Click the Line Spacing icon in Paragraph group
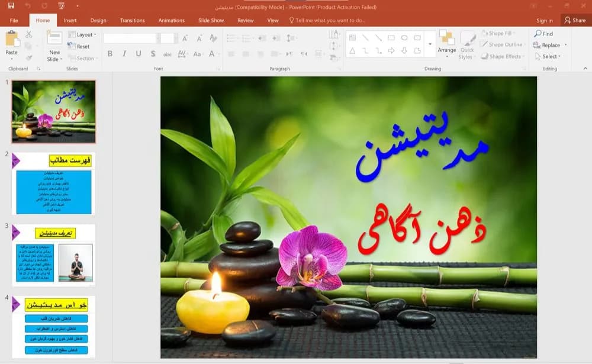This screenshot has height=364, width=592. point(290,38)
